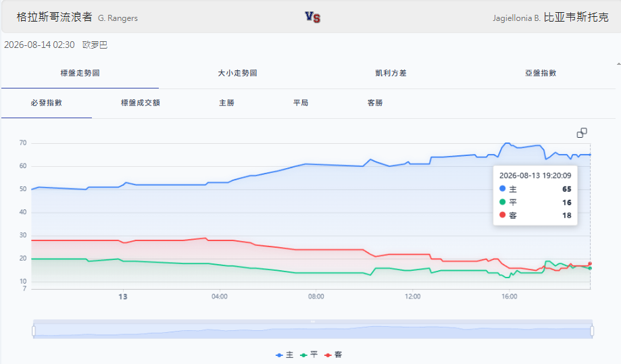Toggle the red 客 series in the legend

coord(333,355)
